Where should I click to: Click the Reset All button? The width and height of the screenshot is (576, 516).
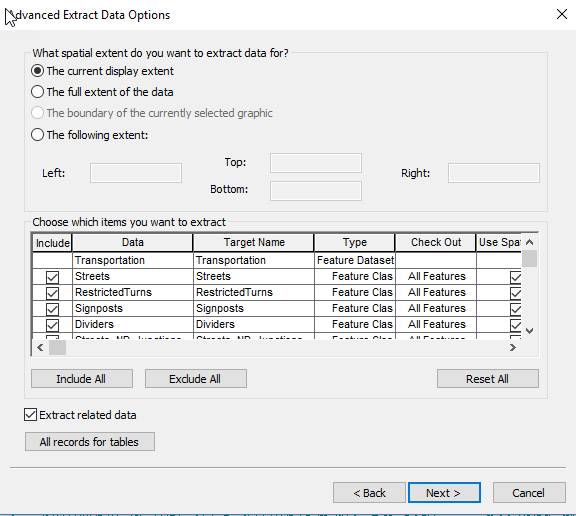click(x=488, y=379)
